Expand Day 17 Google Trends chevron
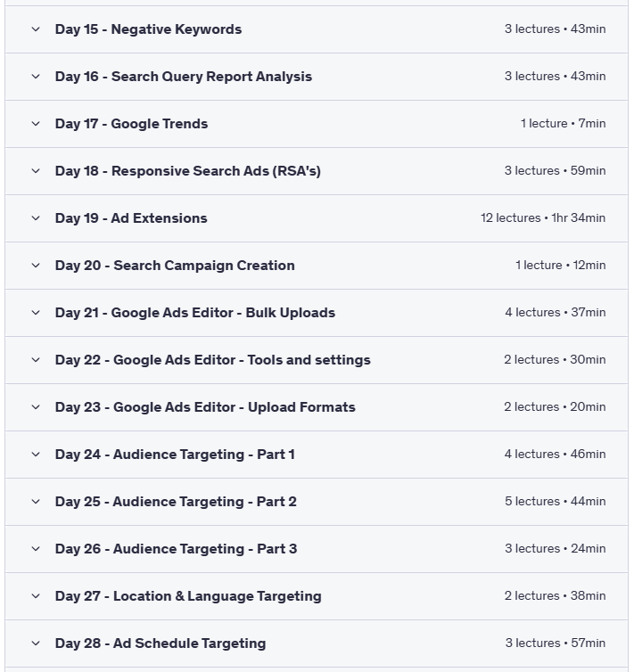Viewport: 634px width, 672px height. (x=36, y=124)
